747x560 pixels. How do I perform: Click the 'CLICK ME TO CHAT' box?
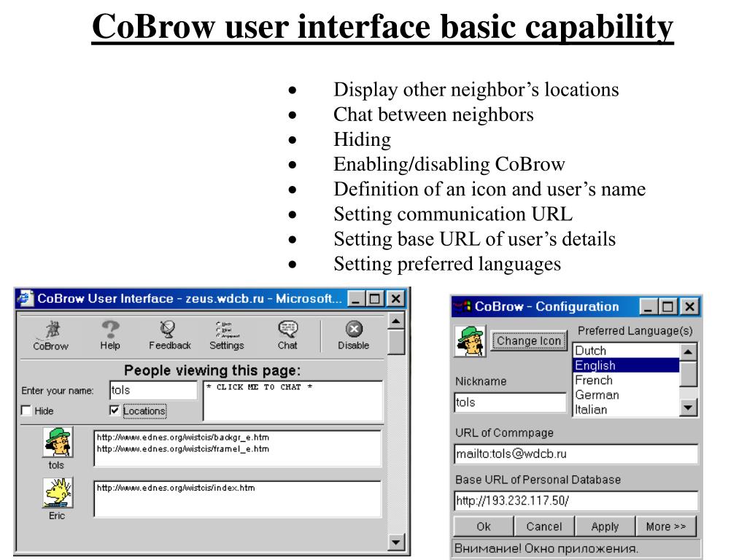click(293, 400)
